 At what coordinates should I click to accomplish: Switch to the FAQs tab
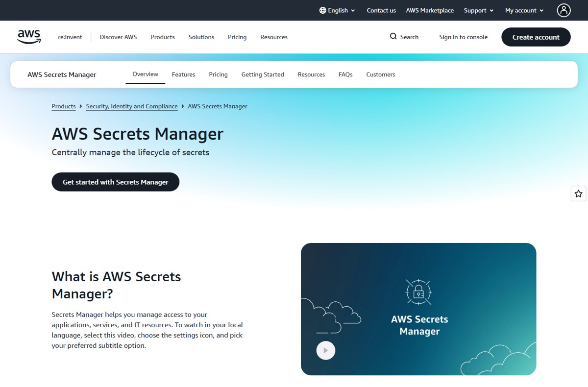point(345,74)
